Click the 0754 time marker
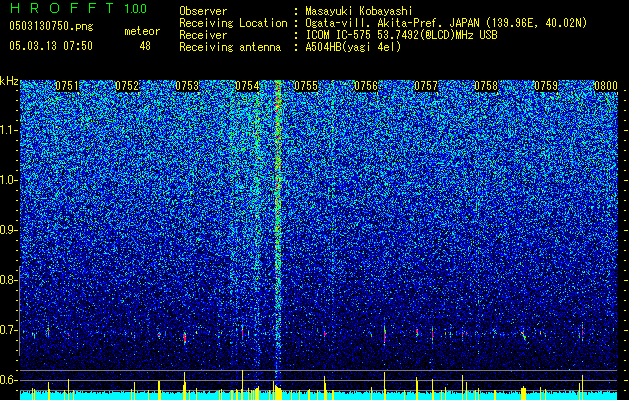This screenshot has width=629, height=400. pyautogui.click(x=247, y=86)
